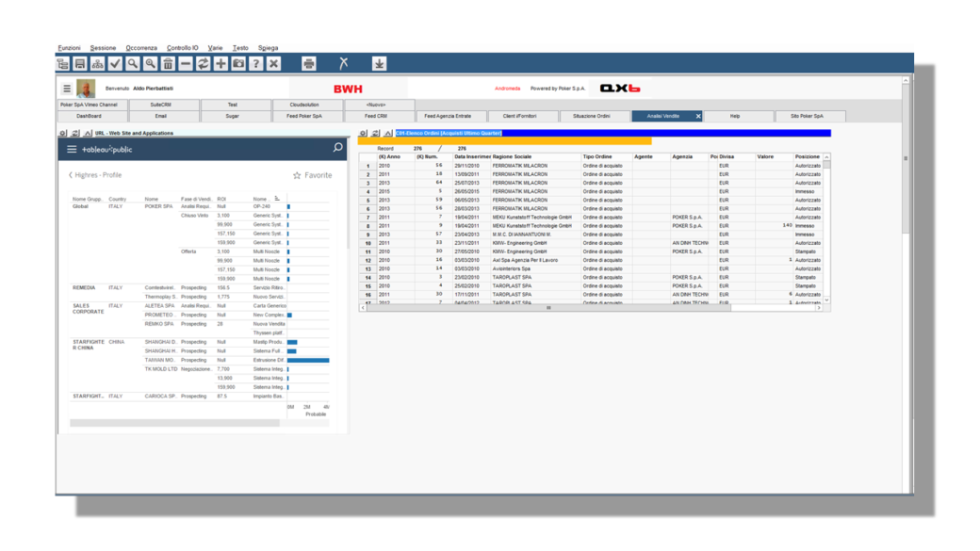Click the refresh icon of the URL panel
This screenshot has width=980, height=551.
tap(75, 133)
